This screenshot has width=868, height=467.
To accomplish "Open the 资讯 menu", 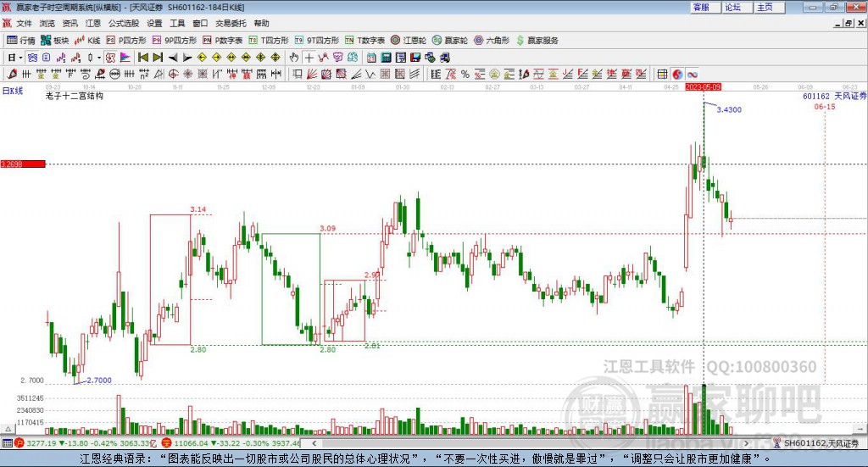I will [70, 23].
